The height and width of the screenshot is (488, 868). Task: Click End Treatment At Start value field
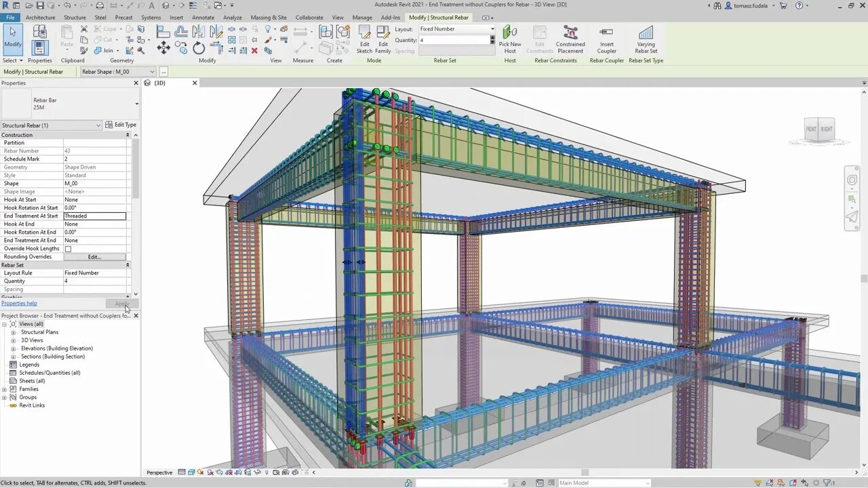[x=94, y=216]
